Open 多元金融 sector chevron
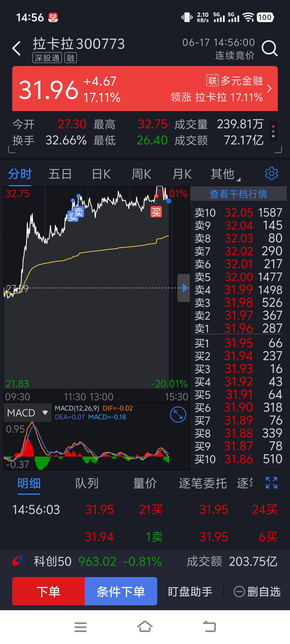This screenshot has width=290, height=644. [269, 89]
